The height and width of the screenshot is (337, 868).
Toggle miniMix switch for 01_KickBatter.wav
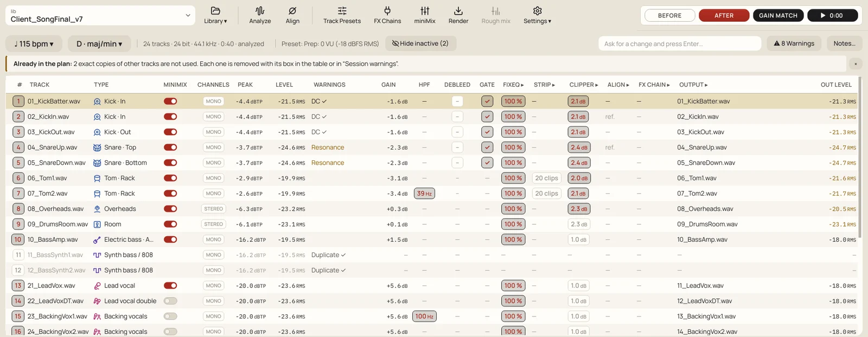click(170, 101)
